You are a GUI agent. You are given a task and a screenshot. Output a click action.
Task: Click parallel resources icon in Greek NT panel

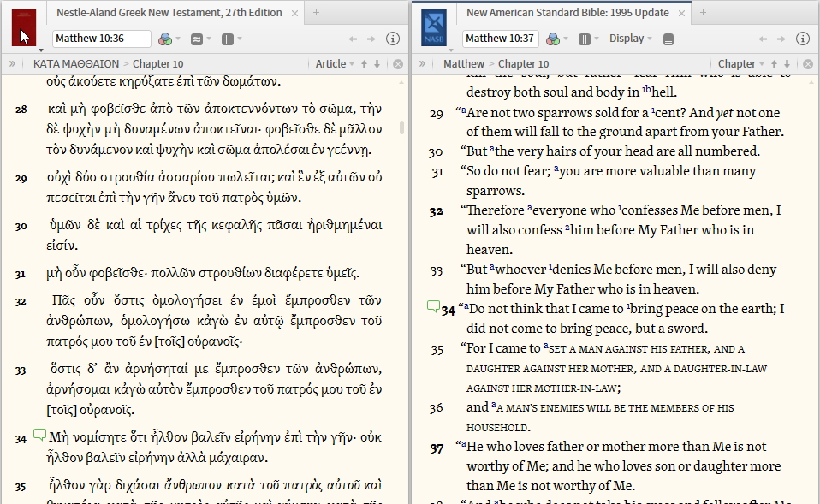[197, 39]
